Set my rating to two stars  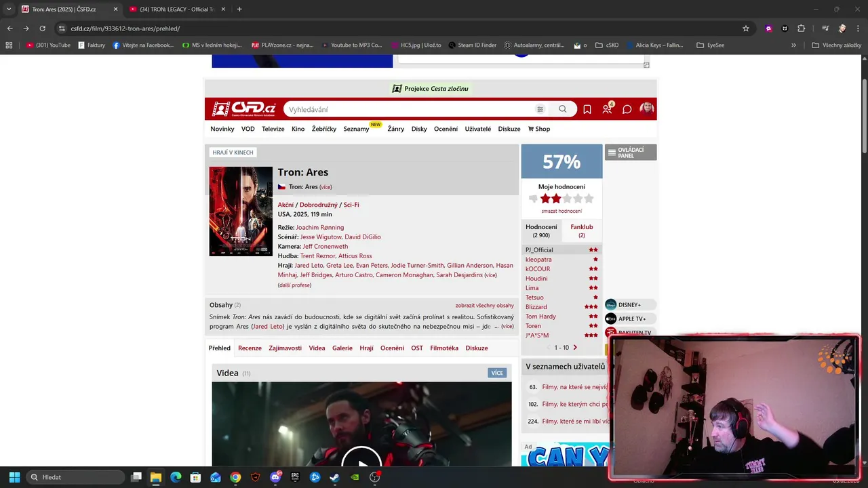click(x=556, y=199)
